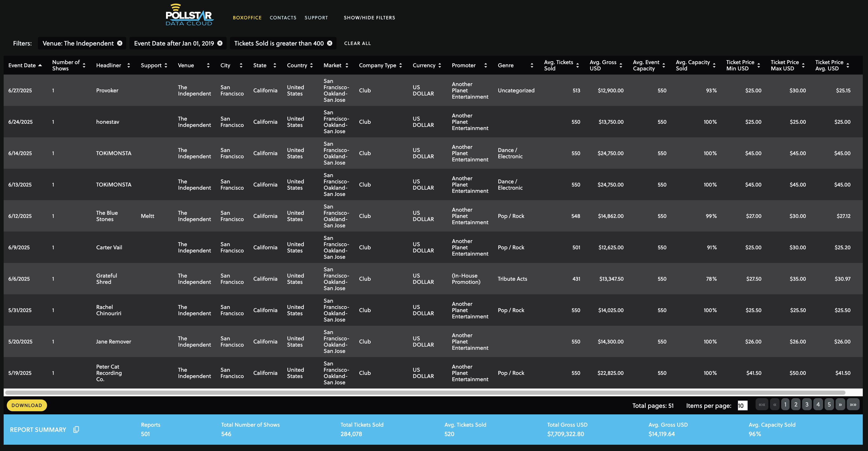Go to the next page using the single arrow
The width and height of the screenshot is (868, 451).
click(x=840, y=404)
